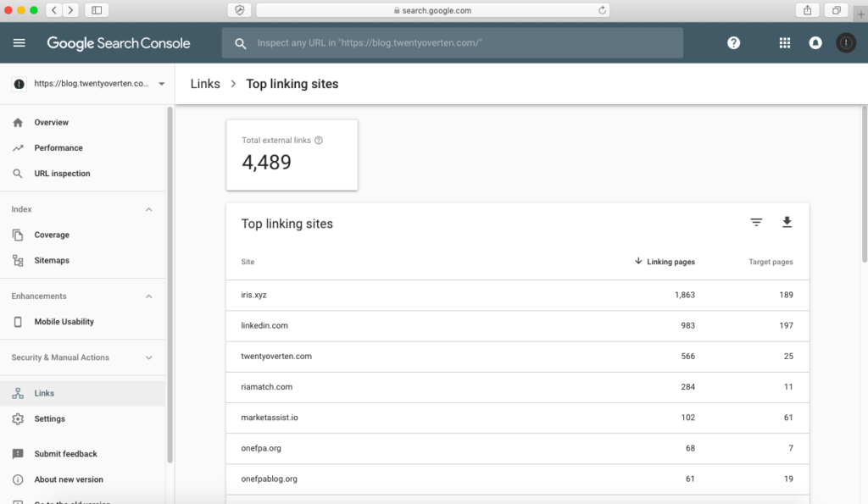Screen dimensions: 868x504
Task: Collapse the Index section
Action: coord(149,209)
